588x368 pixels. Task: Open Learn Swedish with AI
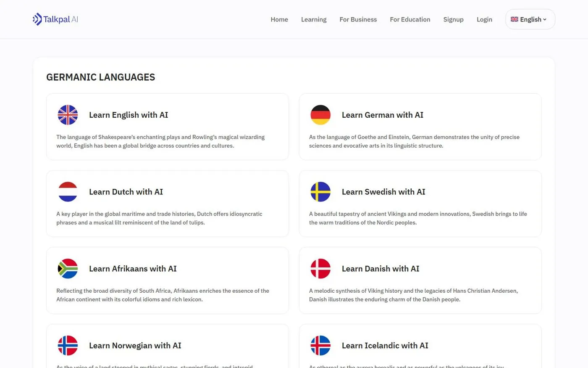(383, 192)
